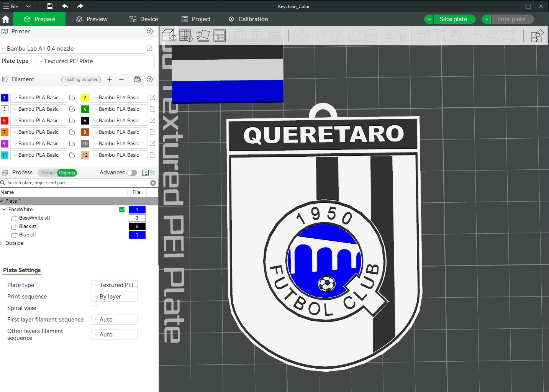Viewport: 549px width, 392px height.
Task: Edit the Bambu Lab A1 printer preset
Action: click(150, 48)
